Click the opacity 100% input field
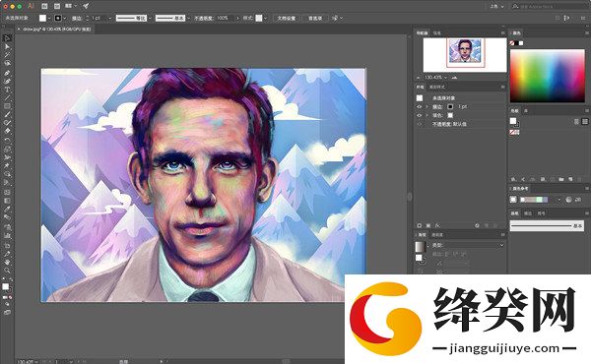The width and height of the screenshot is (591, 364). point(225,18)
